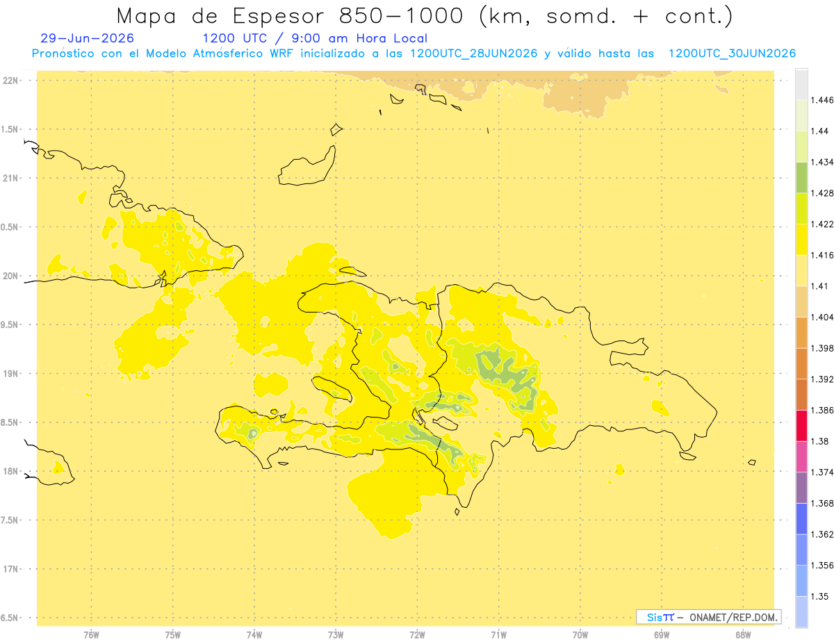Click the longitude label 73W

pyautogui.click(x=336, y=634)
